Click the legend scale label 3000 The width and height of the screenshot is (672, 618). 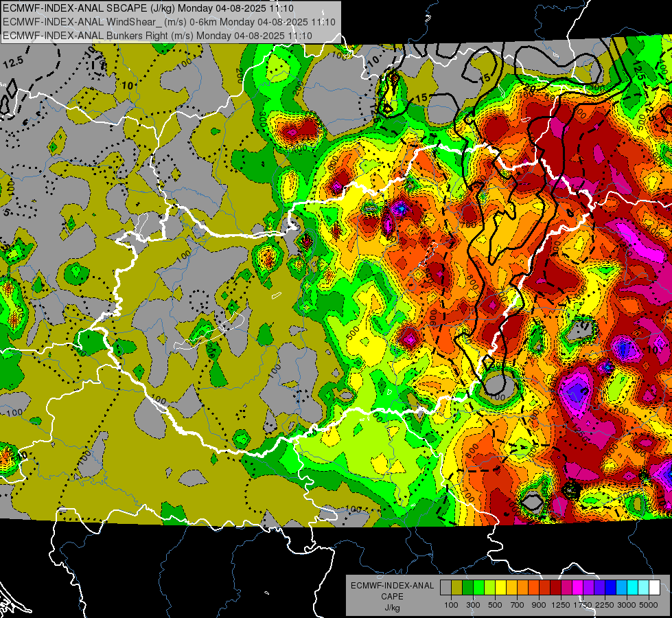click(x=627, y=605)
